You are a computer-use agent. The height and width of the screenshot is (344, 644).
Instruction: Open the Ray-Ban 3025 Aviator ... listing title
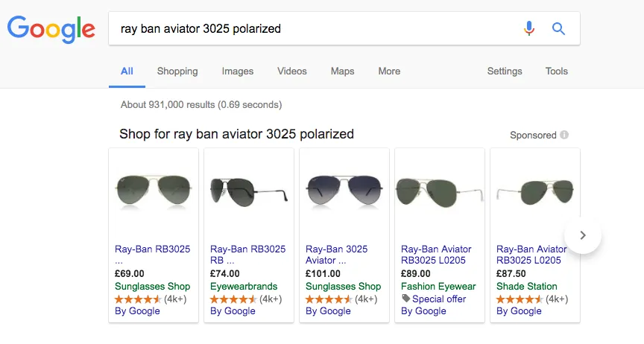[336, 255]
